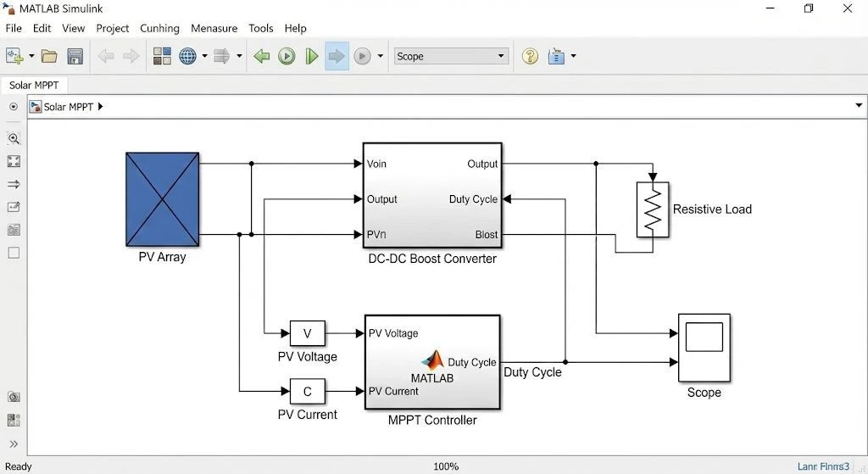Click the empty square area sidebar icon
This screenshot has height=474, width=868.
(x=14, y=253)
